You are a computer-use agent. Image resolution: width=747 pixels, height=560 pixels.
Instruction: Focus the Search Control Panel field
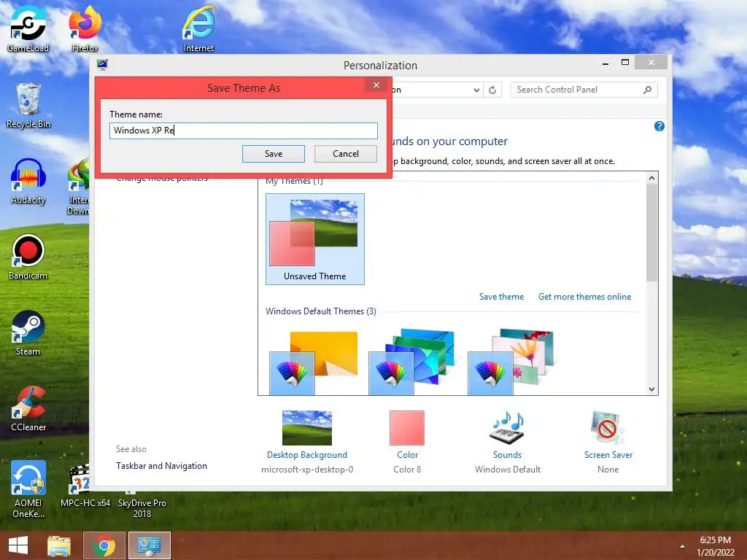pos(584,90)
